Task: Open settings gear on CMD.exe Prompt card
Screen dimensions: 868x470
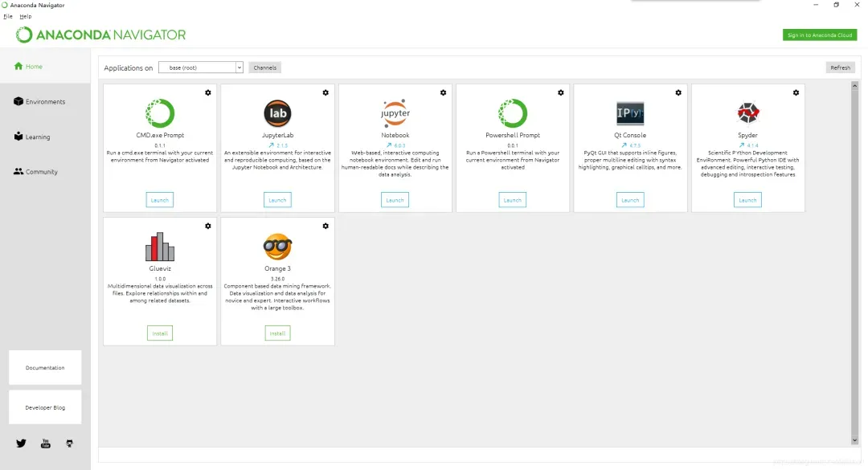Action: 208,92
